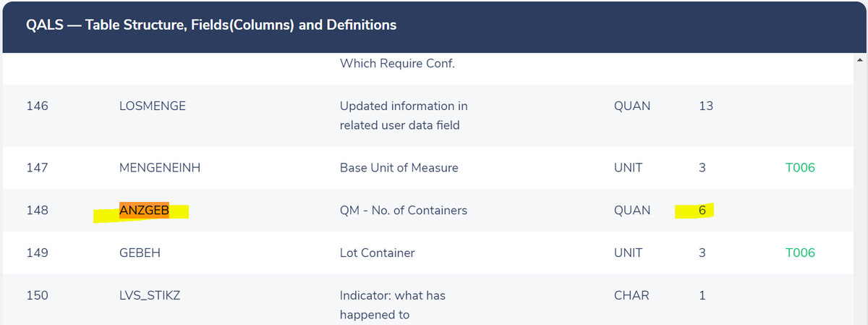Click the 'Lot Container' description
This screenshot has width=868, height=325.
(x=377, y=253)
